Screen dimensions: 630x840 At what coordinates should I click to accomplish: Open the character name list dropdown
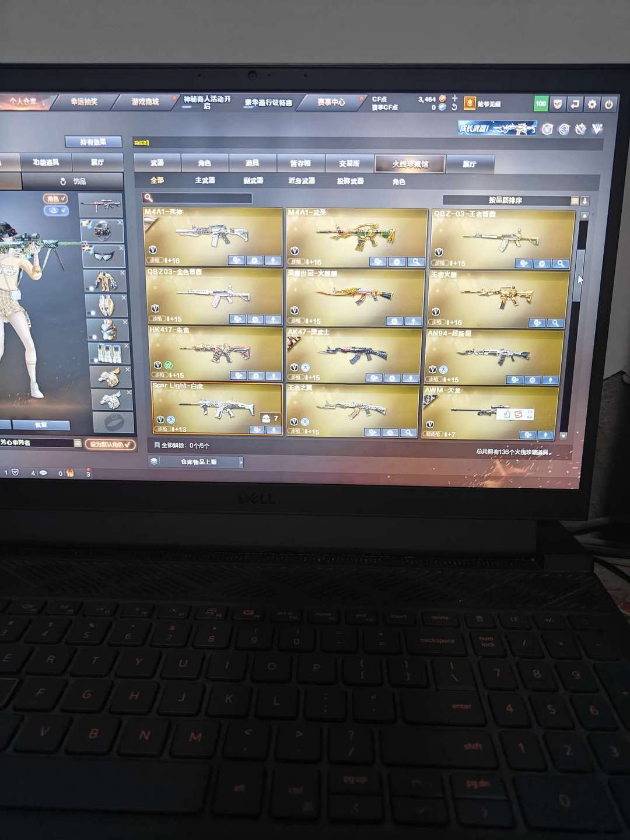click(78, 443)
